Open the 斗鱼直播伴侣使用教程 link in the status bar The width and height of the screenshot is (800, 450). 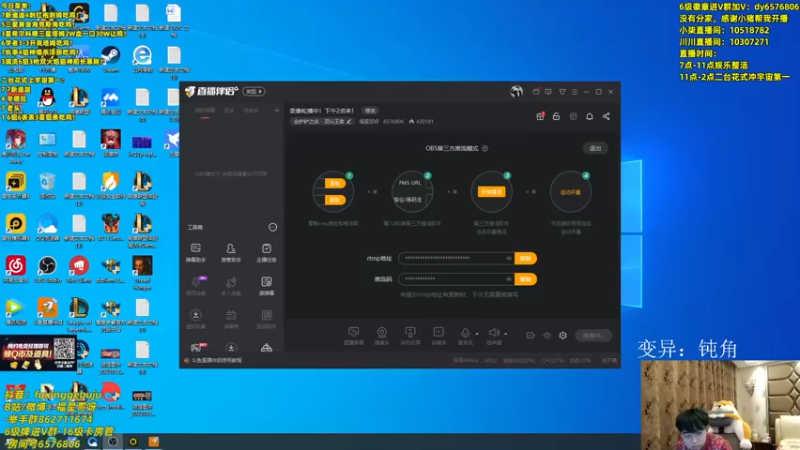(216, 360)
